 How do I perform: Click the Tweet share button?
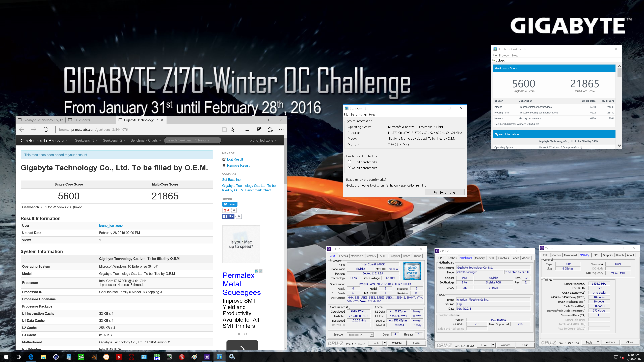point(230,204)
